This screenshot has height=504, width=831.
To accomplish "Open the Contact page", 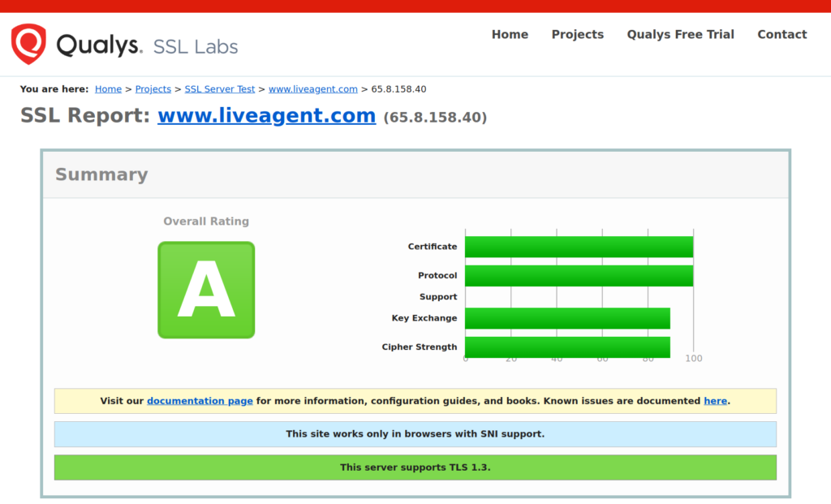I will point(781,34).
